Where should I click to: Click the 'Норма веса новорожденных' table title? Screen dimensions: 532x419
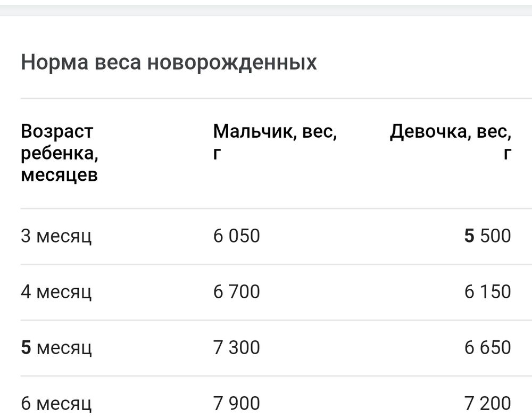point(169,62)
